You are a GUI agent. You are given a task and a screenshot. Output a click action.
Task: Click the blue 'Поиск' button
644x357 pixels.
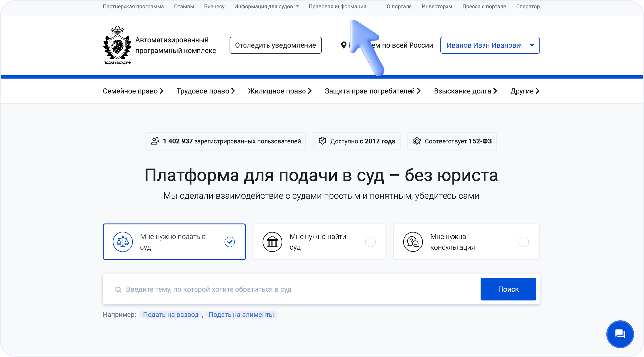click(508, 289)
